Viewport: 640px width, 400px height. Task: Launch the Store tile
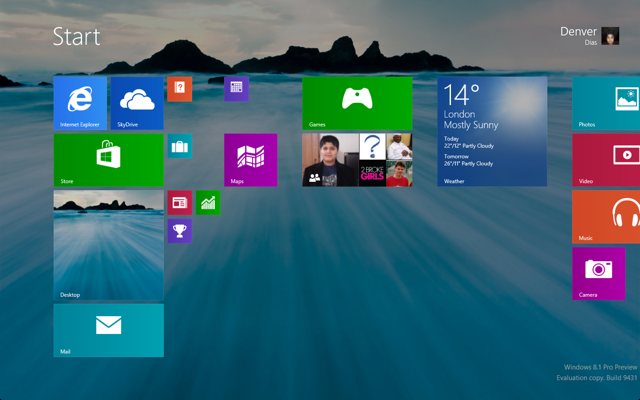click(109, 160)
